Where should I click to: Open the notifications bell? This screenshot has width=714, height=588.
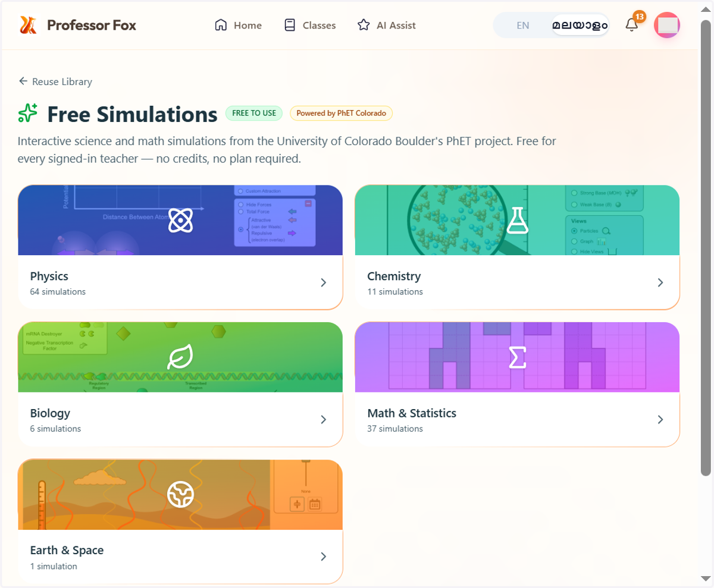(x=632, y=25)
